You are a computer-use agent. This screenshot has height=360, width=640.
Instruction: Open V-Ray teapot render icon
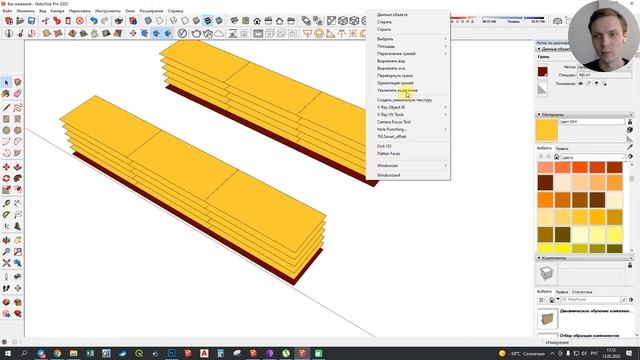click(x=196, y=33)
